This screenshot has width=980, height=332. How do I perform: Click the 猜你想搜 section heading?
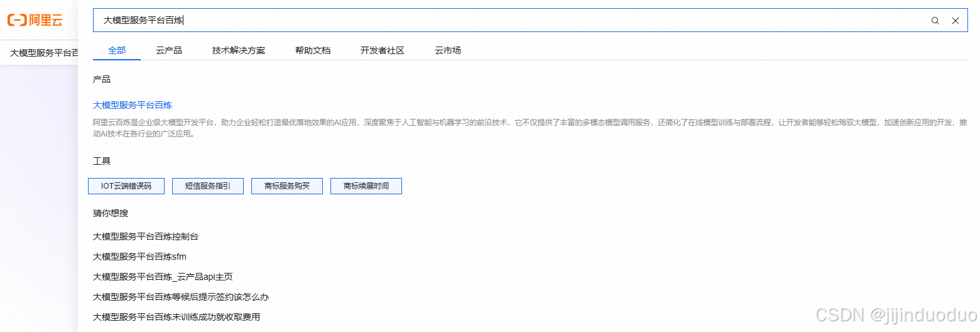coord(111,213)
